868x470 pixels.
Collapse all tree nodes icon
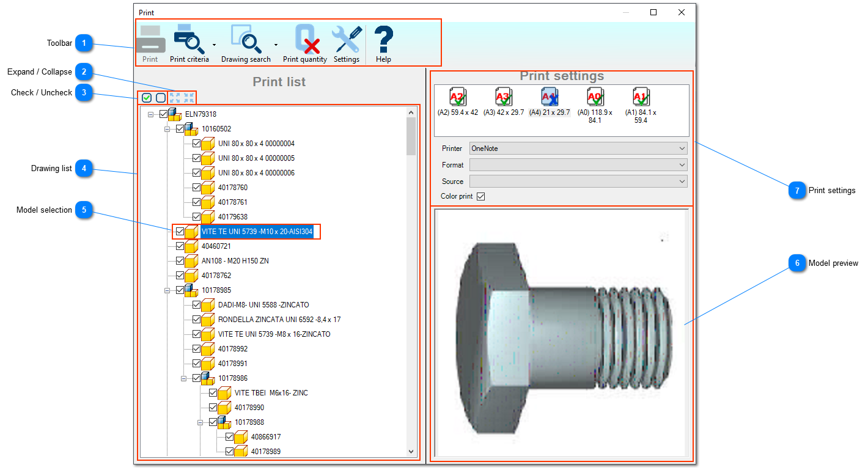point(189,98)
